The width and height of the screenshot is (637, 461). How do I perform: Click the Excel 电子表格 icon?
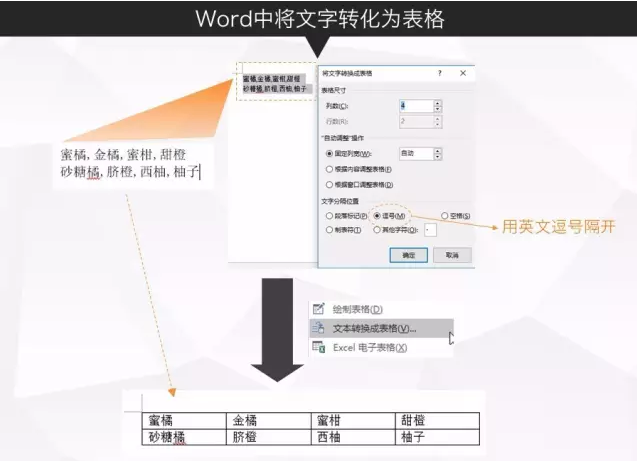(319, 347)
